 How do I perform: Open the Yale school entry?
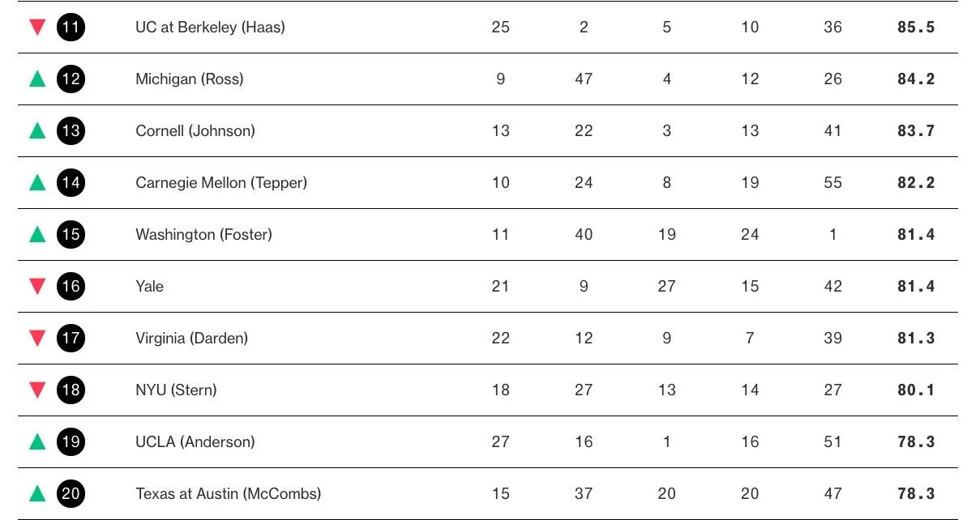pyautogui.click(x=149, y=286)
